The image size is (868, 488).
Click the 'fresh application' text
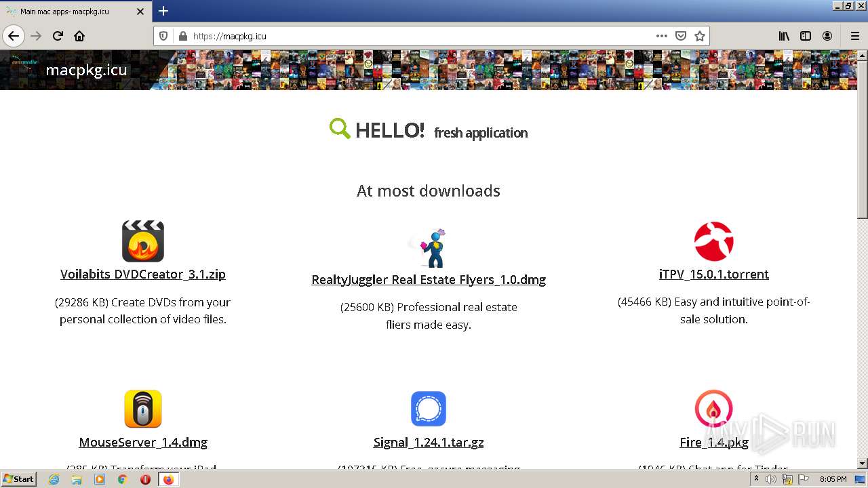tap(481, 133)
